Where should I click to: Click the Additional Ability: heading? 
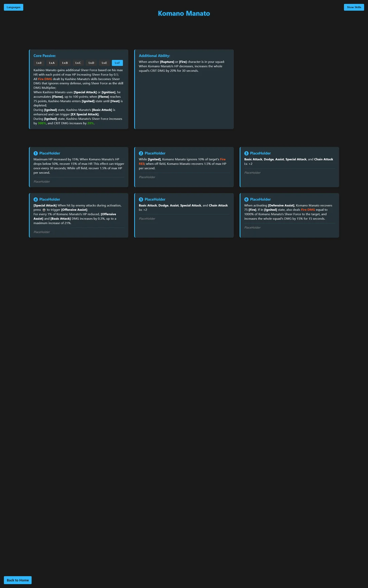154,56
